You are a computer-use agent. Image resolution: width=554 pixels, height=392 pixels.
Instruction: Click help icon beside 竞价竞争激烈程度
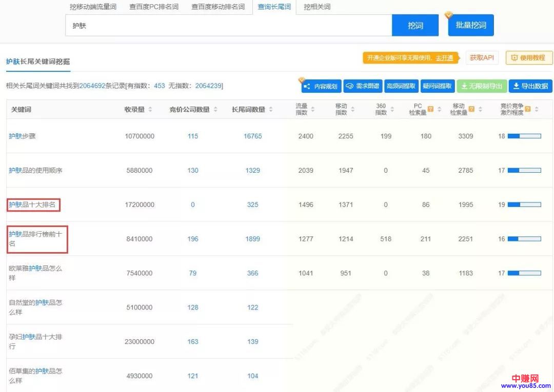point(528,109)
